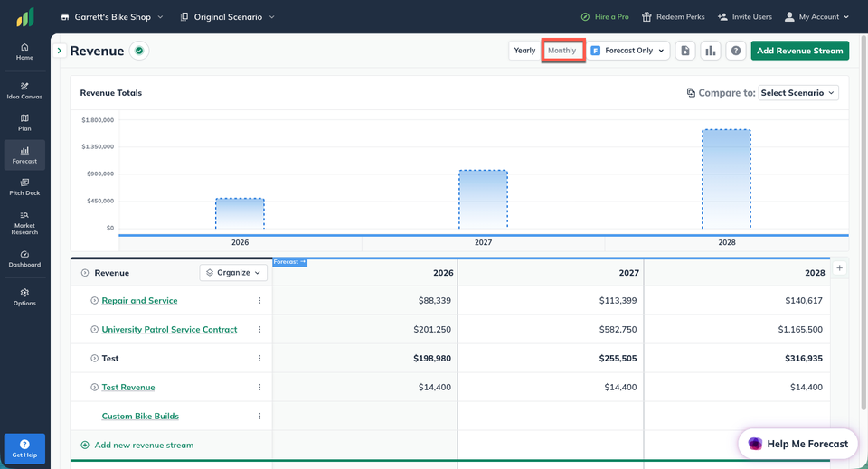The width and height of the screenshot is (868, 469).
Task: Expand the side panel chevron beside Revenue
Action: [x=60, y=51]
